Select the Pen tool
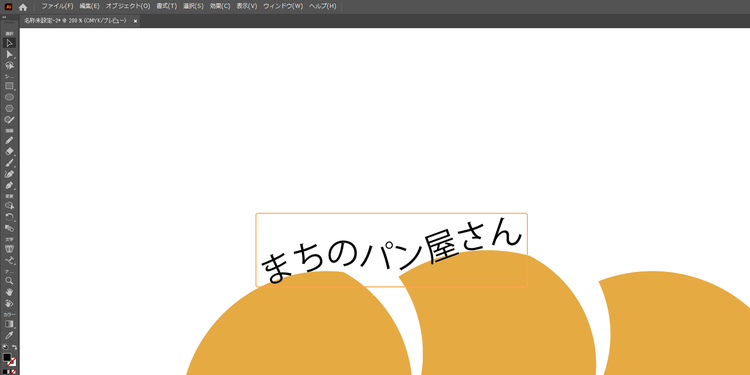This screenshot has width=750, height=375. point(9,186)
